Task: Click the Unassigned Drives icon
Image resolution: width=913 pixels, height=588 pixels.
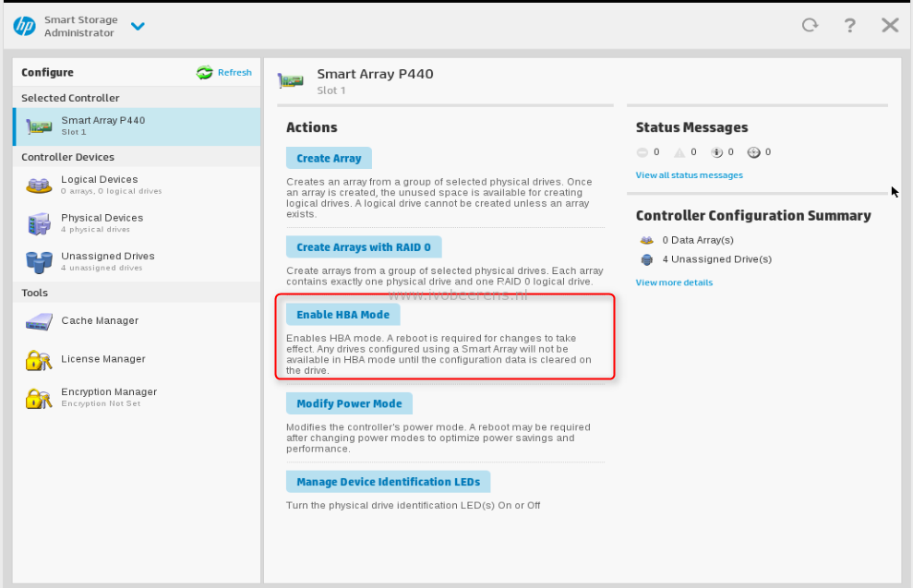Action: (x=39, y=262)
